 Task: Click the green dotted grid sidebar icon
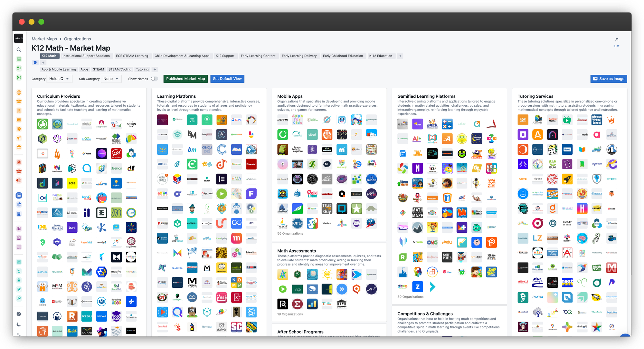point(19,78)
